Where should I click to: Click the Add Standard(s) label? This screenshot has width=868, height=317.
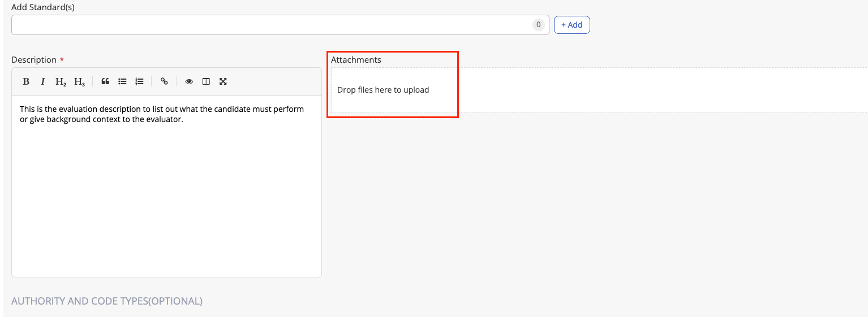tap(43, 7)
